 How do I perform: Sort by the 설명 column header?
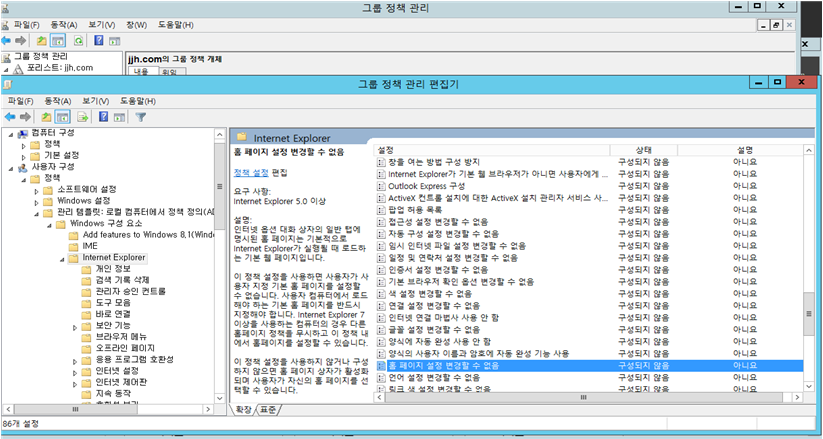[x=741, y=150]
